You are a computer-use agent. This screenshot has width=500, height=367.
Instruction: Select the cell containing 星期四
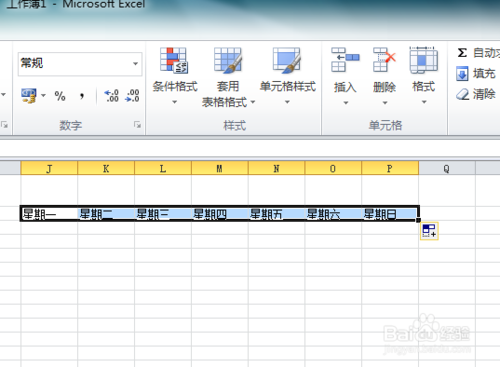click(x=220, y=214)
